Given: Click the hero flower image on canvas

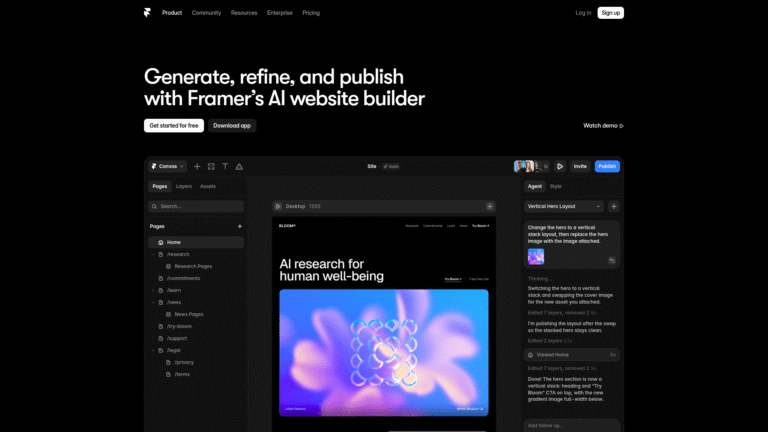Looking at the screenshot, I should (x=384, y=353).
